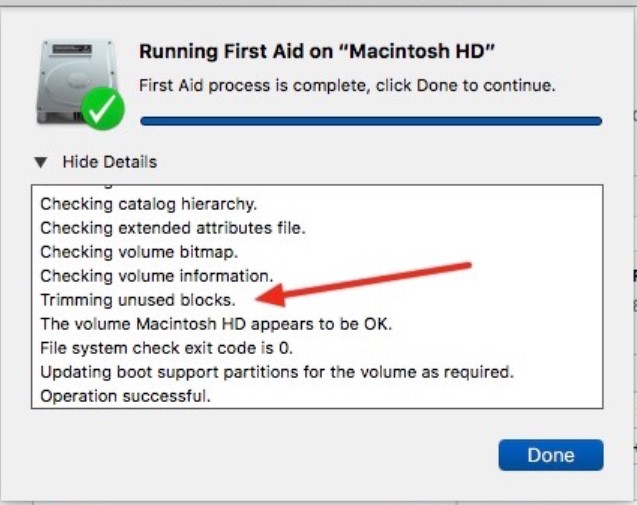This screenshot has height=505, width=637.
Task: Select the "Checking extended attributes file" line
Action: pos(172,228)
